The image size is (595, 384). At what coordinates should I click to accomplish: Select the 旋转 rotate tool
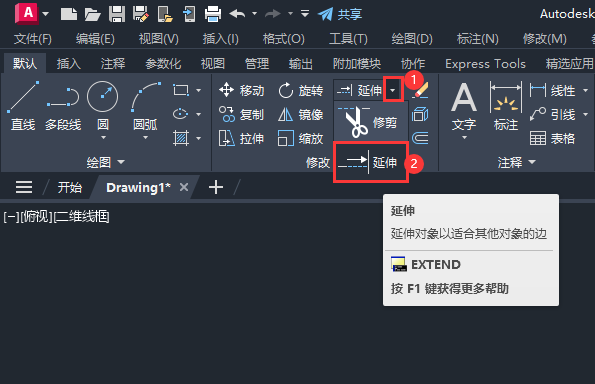pyautogui.click(x=300, y=90)
